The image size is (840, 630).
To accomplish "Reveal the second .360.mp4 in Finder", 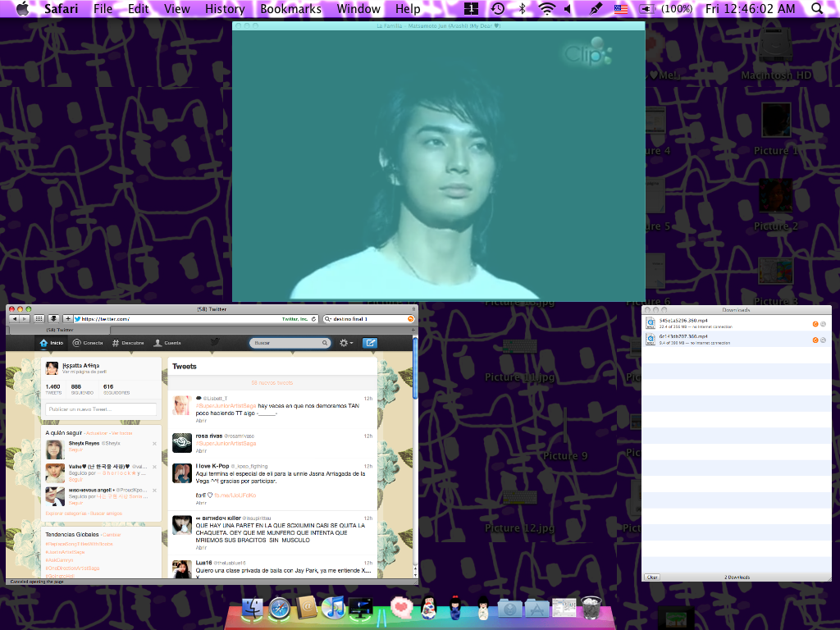I will [x=824, y=340].
